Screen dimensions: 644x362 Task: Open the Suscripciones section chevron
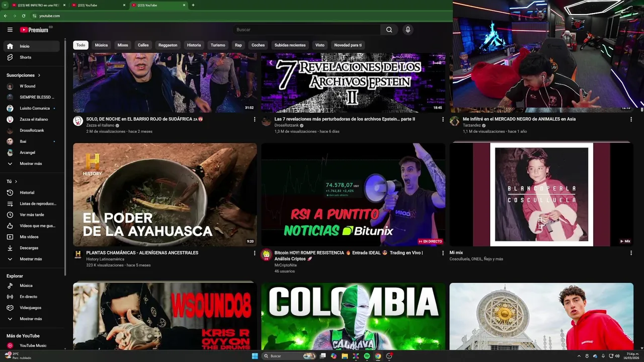(39, 75)
